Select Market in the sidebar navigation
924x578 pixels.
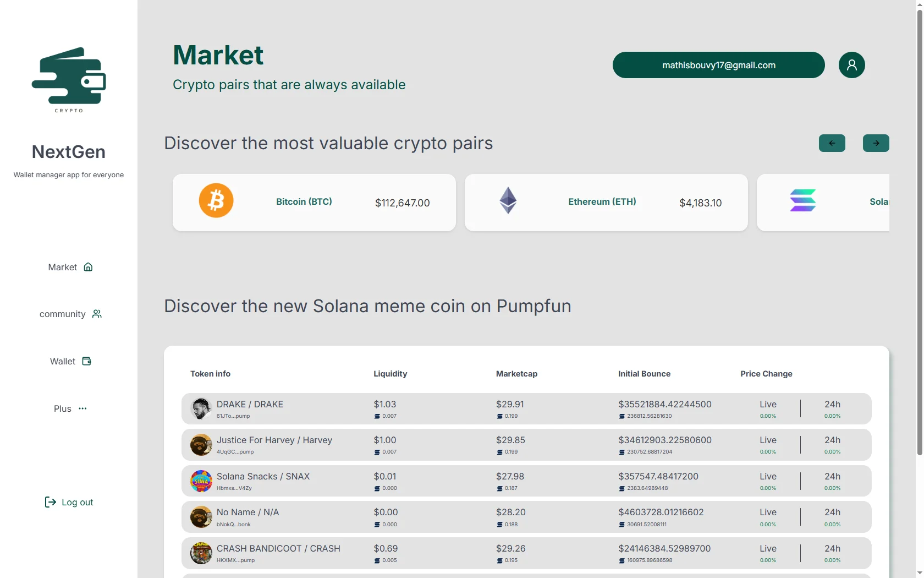pos(62,267)
